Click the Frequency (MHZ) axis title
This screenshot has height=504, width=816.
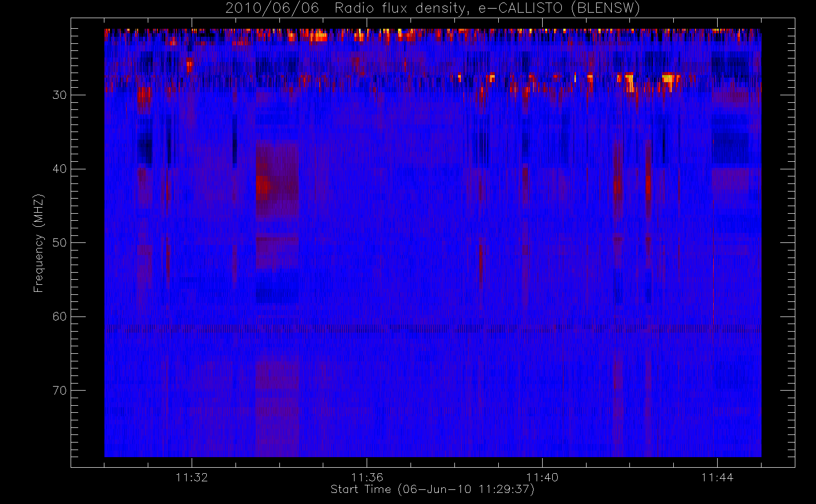(39, 243)
